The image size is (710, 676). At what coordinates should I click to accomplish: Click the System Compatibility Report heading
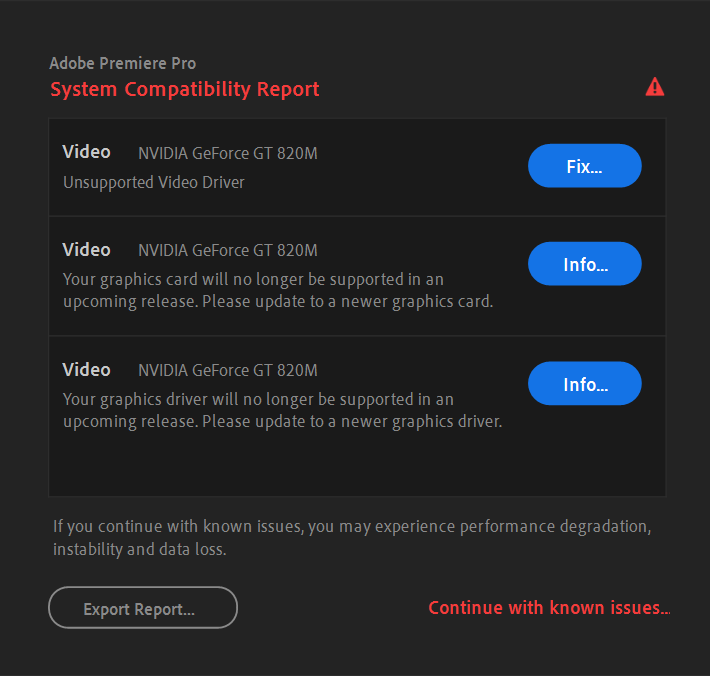[185, 89]
